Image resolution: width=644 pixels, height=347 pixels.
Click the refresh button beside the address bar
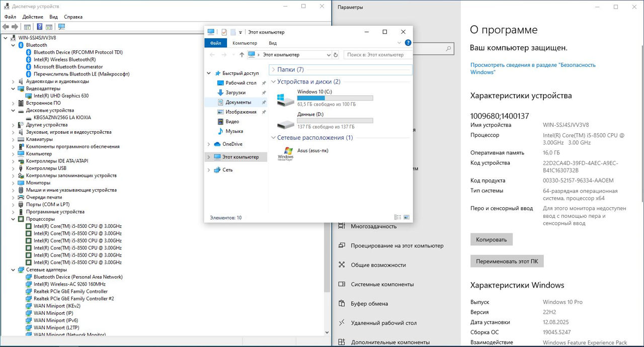click(x=336, y=55)
